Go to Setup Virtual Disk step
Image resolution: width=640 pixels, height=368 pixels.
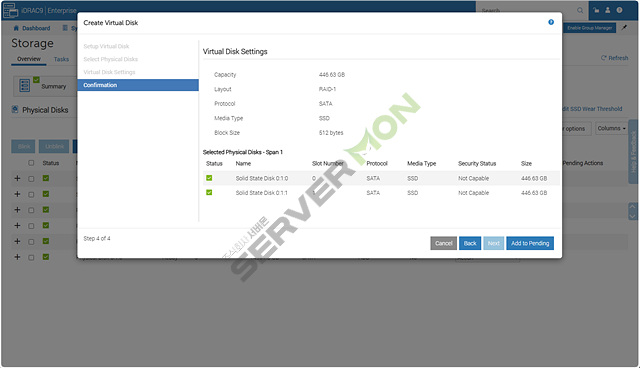coord(106,46)
